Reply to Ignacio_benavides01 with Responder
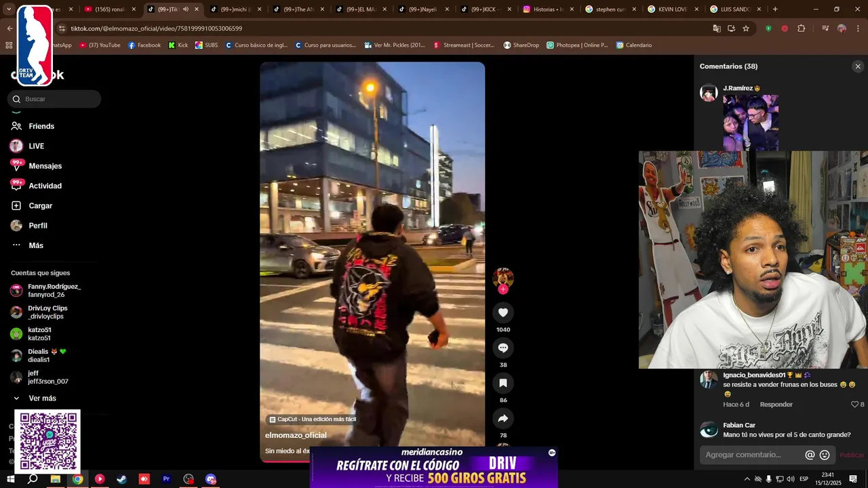Viewport: 868px width, 488px height. click(x=776, y=405)
